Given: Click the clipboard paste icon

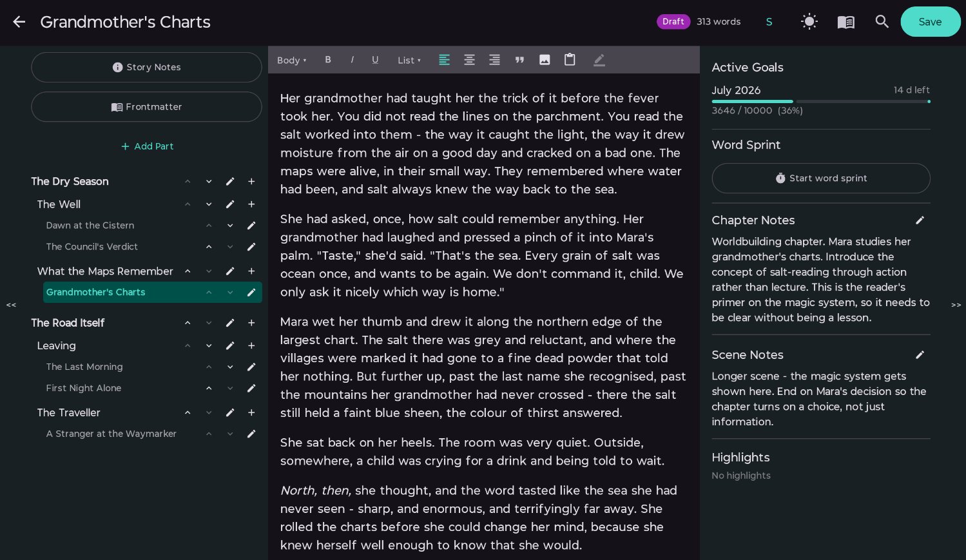Looking at the screenshot, I should (x=570, y=60).
